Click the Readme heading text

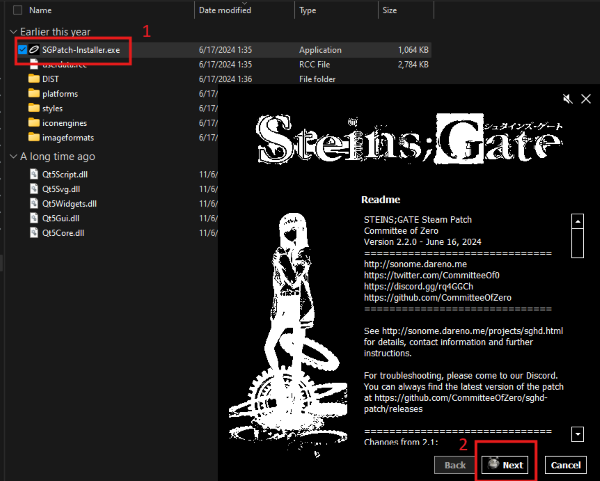click(x=381, y=199)
